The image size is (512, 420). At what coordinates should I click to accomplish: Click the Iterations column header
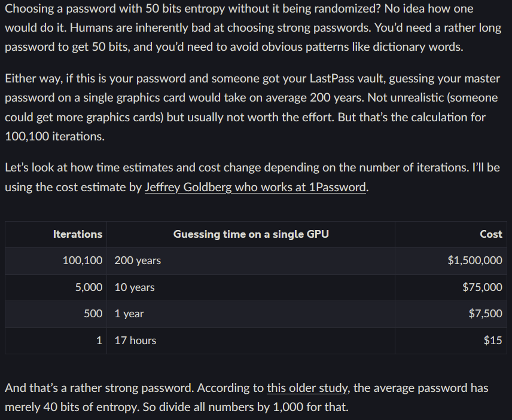tap(77, 234)
